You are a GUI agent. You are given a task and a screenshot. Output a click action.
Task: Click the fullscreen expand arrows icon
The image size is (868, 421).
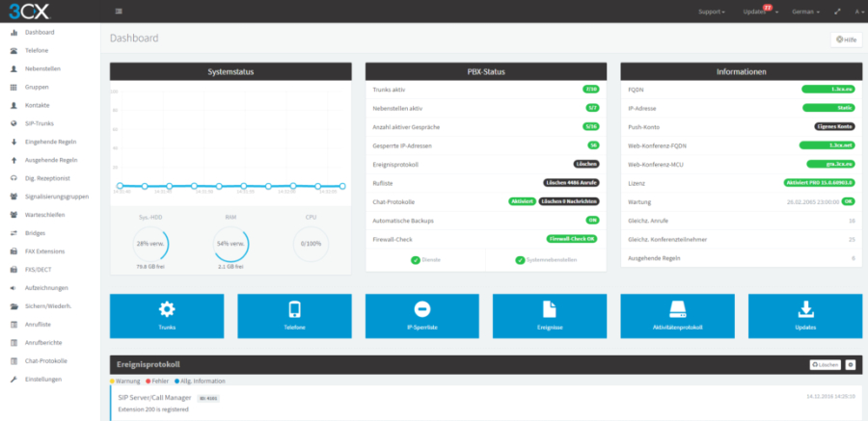point(837,12)
